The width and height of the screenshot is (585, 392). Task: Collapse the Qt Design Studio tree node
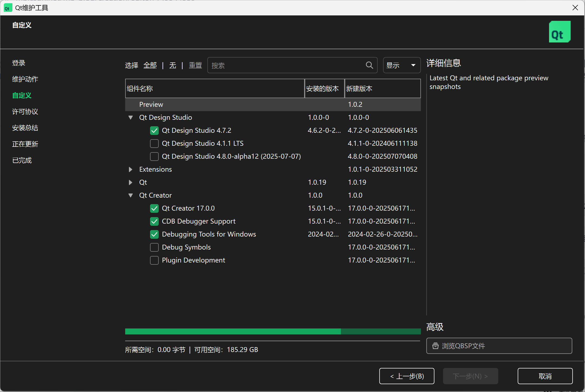[x=131, y=118]
